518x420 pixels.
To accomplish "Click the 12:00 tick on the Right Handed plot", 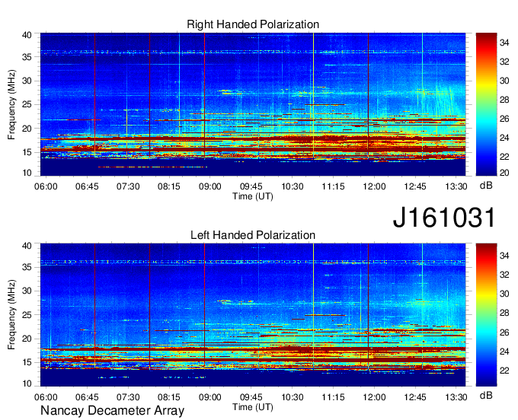I will click(x=374, y=186).
